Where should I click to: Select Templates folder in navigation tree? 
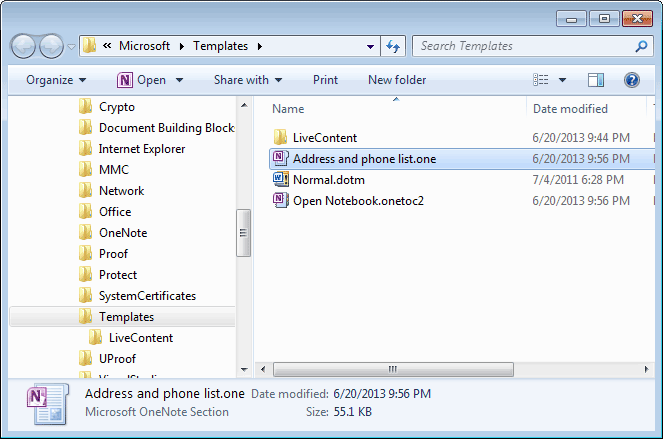(x=126, y=317)
